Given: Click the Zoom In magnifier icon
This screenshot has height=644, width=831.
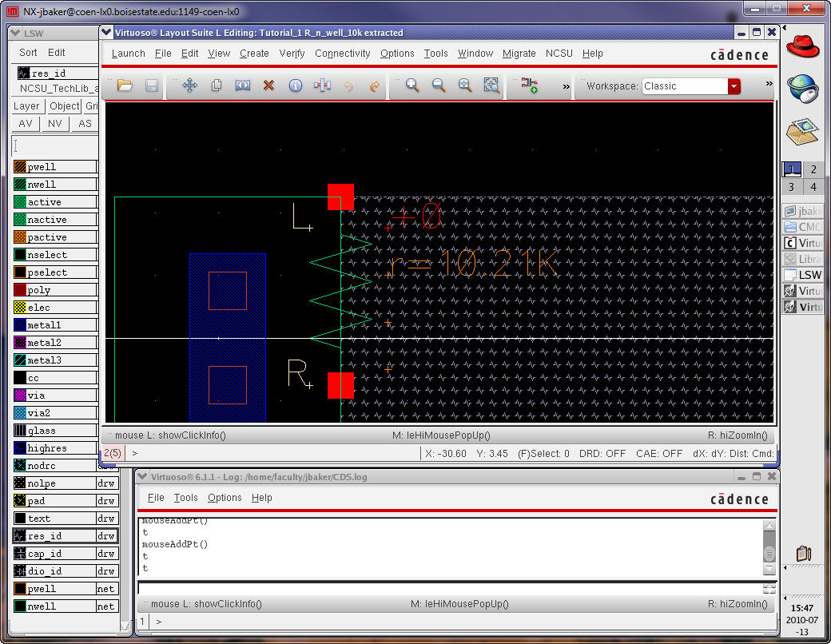Looking at the screenshot, I should click(x=412, y=85).
